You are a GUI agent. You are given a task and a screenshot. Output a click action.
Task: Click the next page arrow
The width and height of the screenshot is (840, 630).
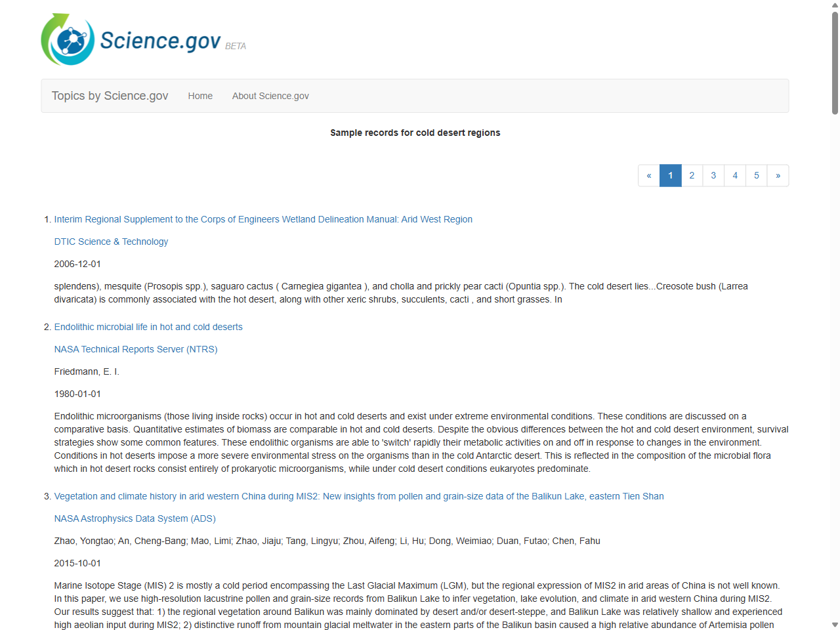(778, 175)
